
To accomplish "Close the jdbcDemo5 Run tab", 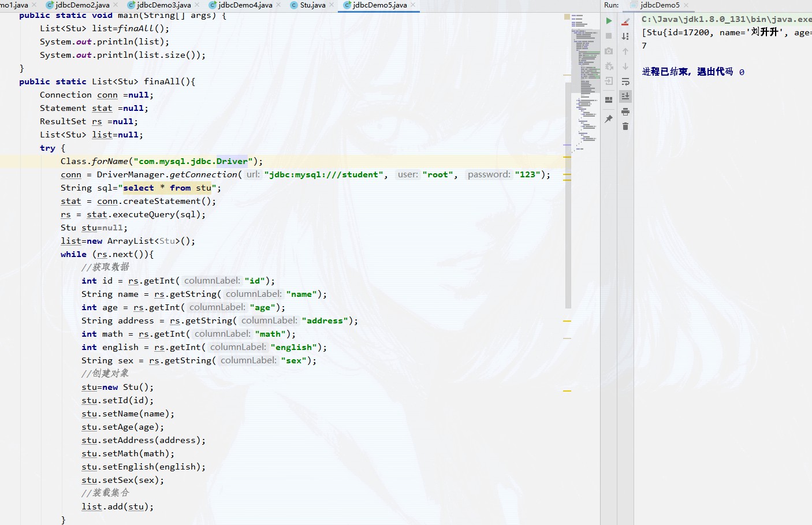I will [x=686, y=5].
